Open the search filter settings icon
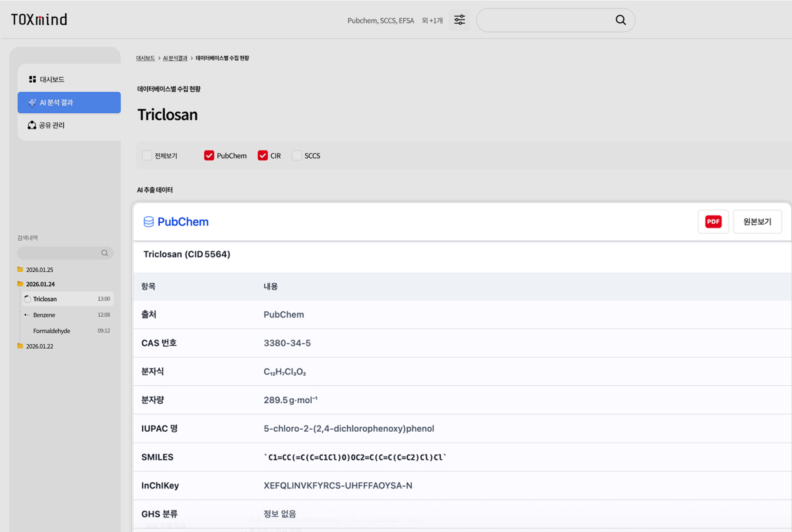 tap(460, 20)
